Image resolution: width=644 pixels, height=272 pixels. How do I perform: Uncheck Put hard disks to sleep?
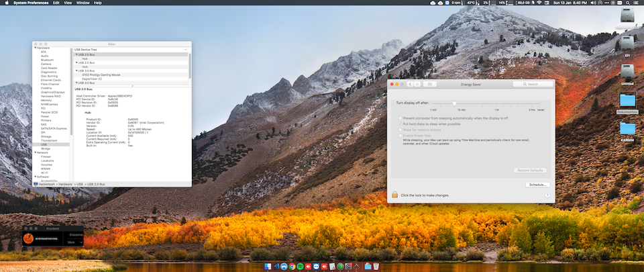pyautogui.click(x=400, y=124)
